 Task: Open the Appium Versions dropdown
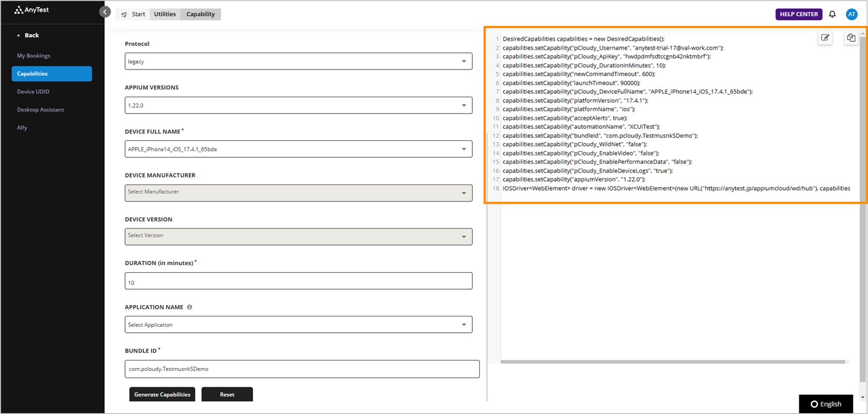tap(299, 105)
